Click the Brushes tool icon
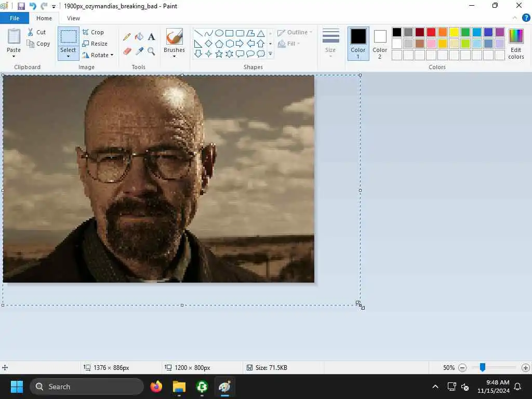532x399 pixels. (x=175, y=37)
